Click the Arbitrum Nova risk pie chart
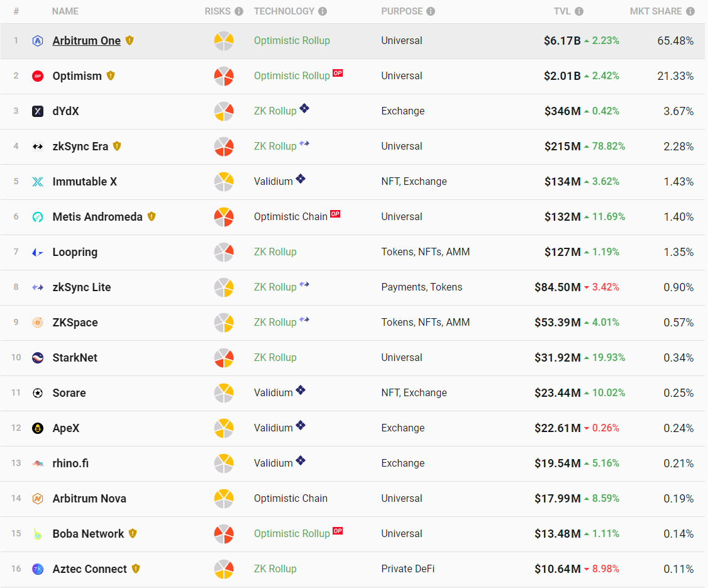The height and width of the screenshot is (588, 708). [x=223, y=499]
